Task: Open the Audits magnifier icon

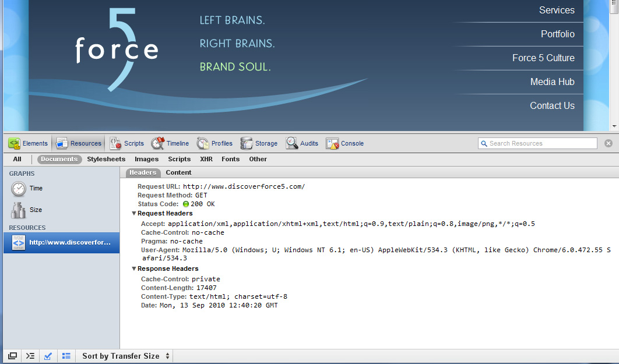Action: click(292, 143)
